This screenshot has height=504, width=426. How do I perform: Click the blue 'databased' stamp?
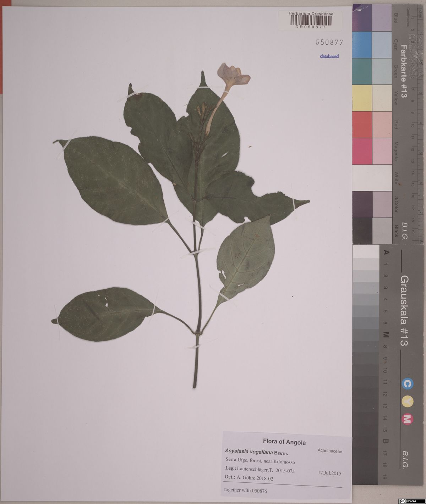point(329,56)
